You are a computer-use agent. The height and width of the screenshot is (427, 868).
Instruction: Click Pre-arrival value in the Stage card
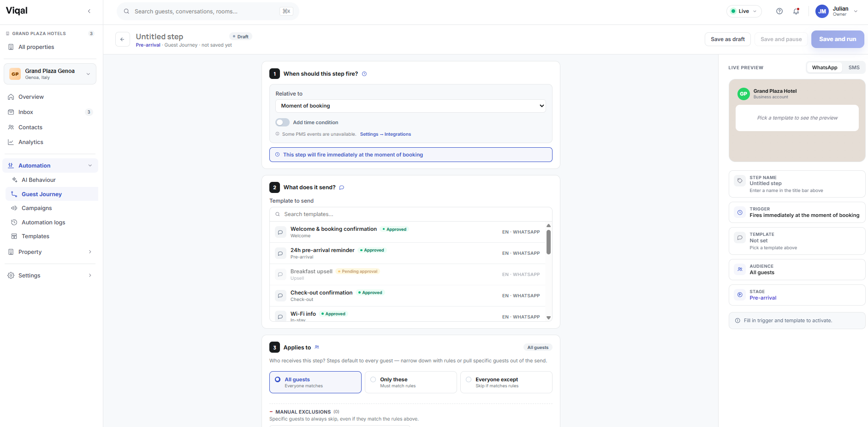[x=763, y=298]
